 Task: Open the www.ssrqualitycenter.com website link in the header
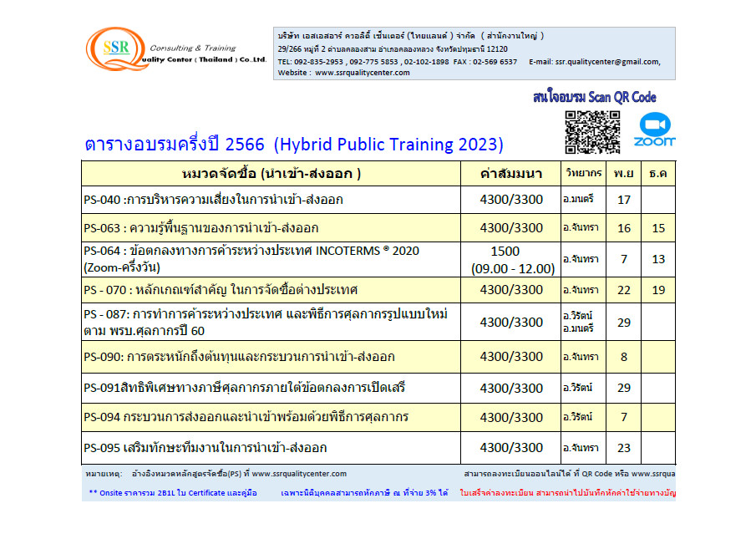pyautogui.click(x=362, y=73)
